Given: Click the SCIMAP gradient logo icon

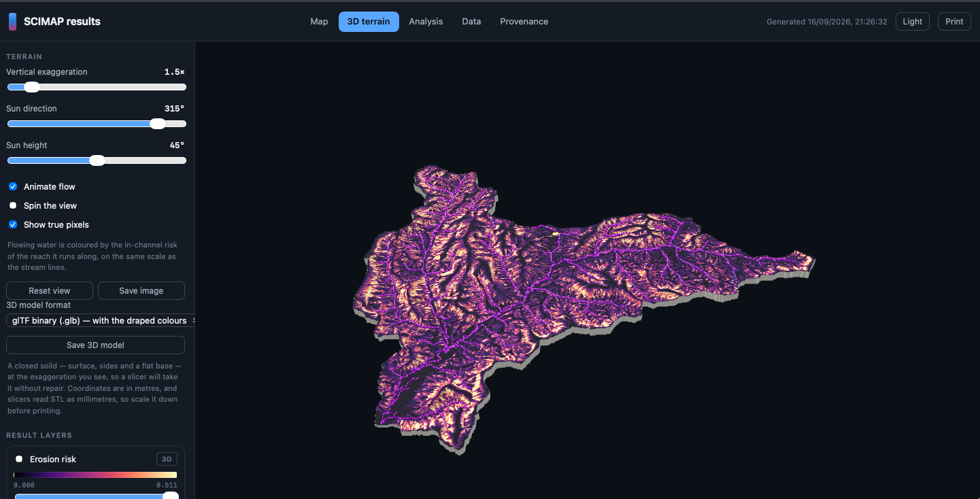Looking at the screenshot, I should [x=12, y=22].
